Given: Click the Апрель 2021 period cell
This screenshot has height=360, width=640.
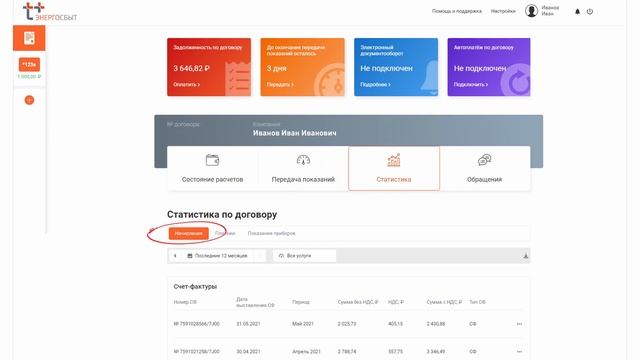Looking at the screenshot, I should pos(307,351).
